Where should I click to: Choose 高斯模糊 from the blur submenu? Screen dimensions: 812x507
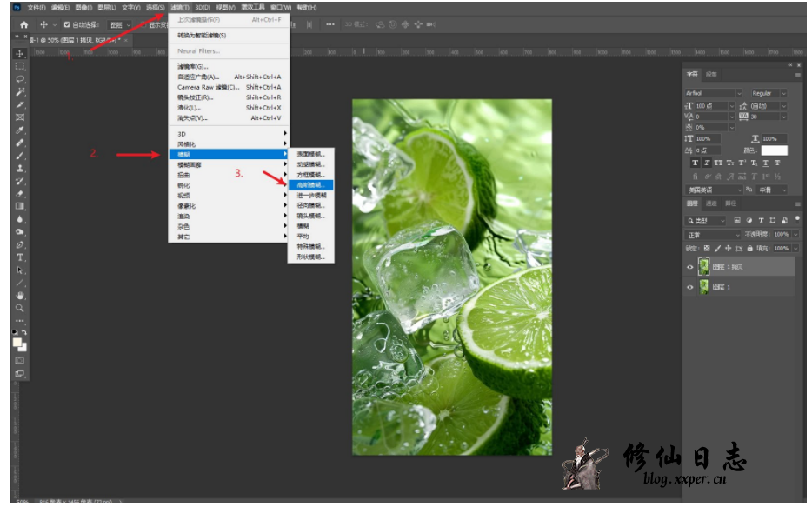309,184
